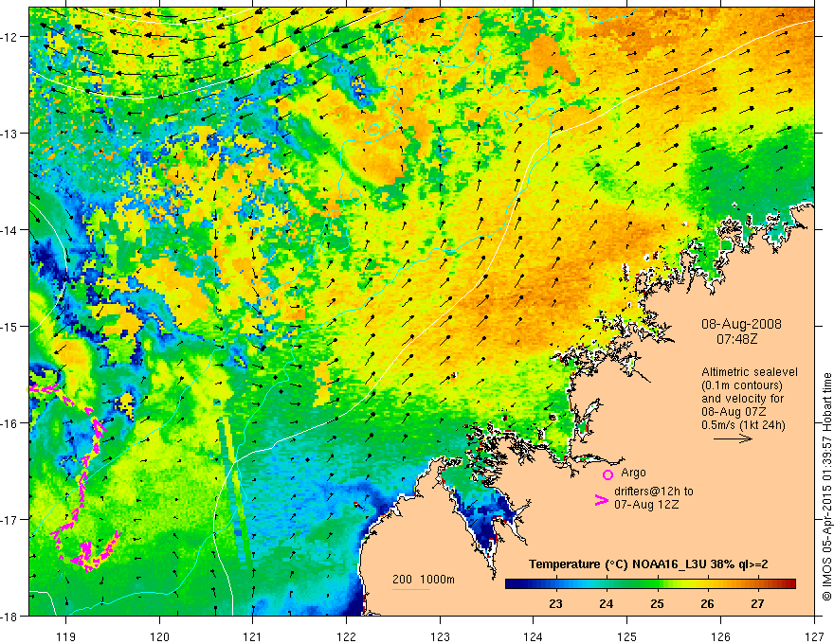Image resolution: width=834 pixels, height=644 pixels.
Task: Click the cyan 200m depth contour legend line
Action: pos(411,589)
